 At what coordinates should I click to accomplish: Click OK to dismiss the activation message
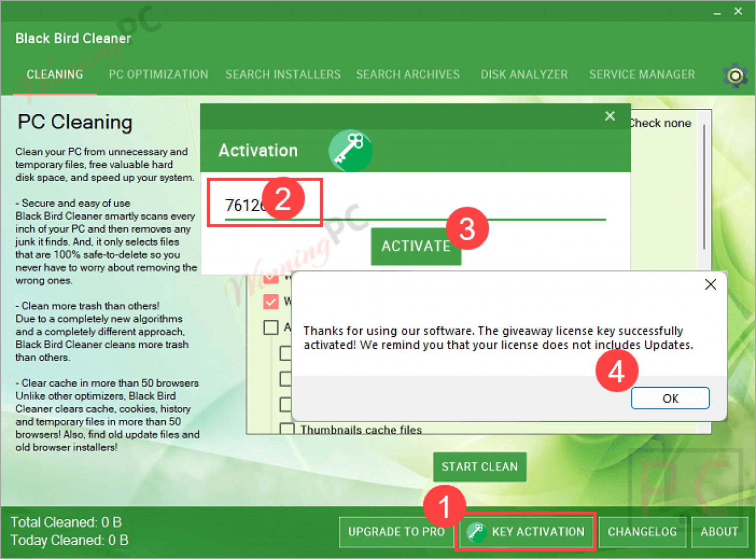[x=670, y=398]
